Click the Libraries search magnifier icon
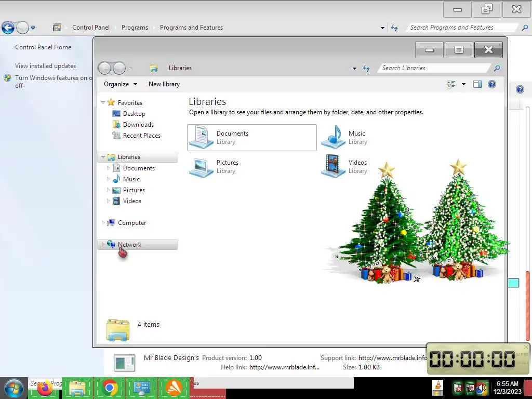The width and height of the screenshot is (532, 399). [x=497, y=68]
